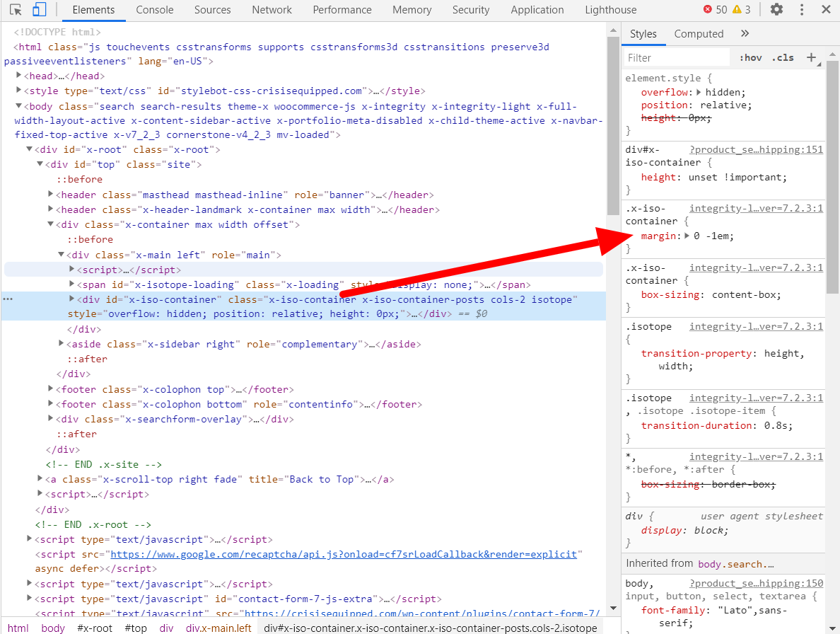840x634 pixels.
Task: Collapse the div#x-root node
Action: coord(30,149)
